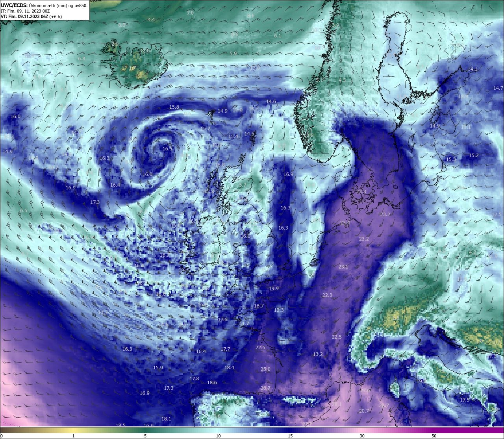Click the map value 15.8

coord(174,107)
